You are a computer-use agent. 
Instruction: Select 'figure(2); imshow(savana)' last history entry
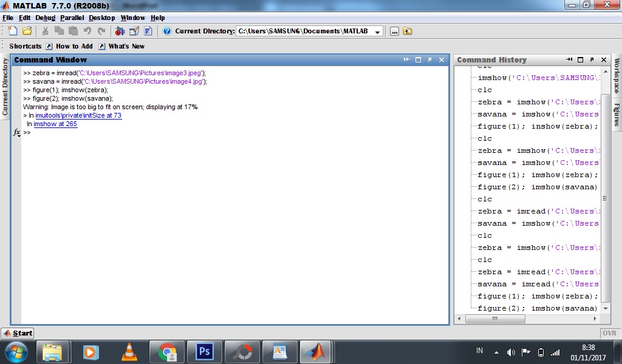coord(537,308)
